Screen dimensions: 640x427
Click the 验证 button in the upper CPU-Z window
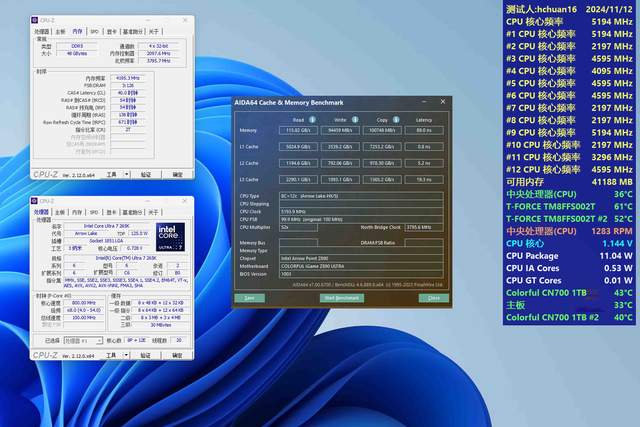146,175
